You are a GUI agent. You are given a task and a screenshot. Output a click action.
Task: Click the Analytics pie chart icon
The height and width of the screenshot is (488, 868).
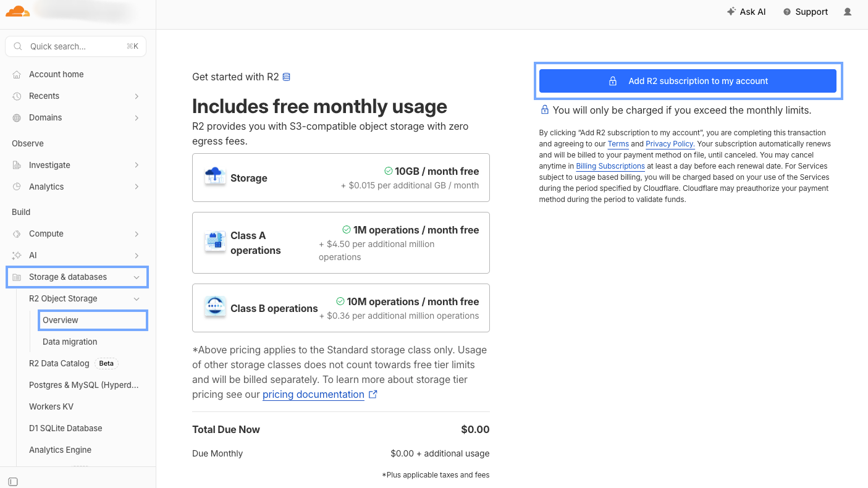(x=17, y=187)
